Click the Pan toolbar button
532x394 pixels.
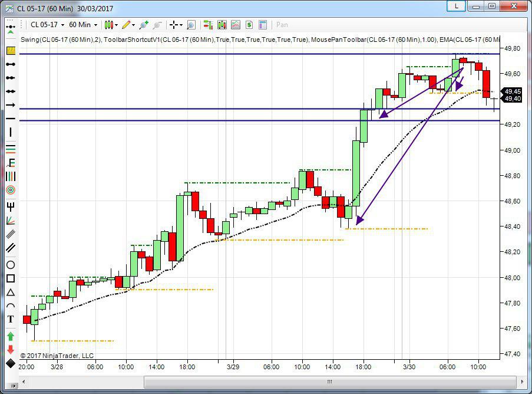point(282,25)
